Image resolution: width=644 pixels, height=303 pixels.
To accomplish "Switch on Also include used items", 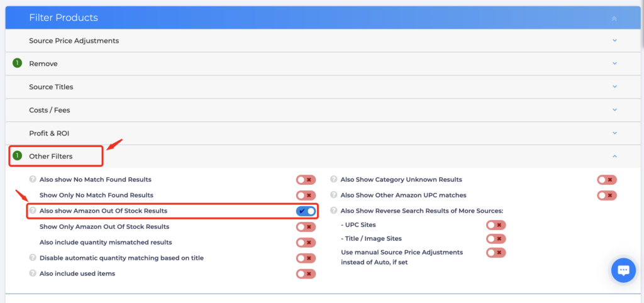I will 306,274.
